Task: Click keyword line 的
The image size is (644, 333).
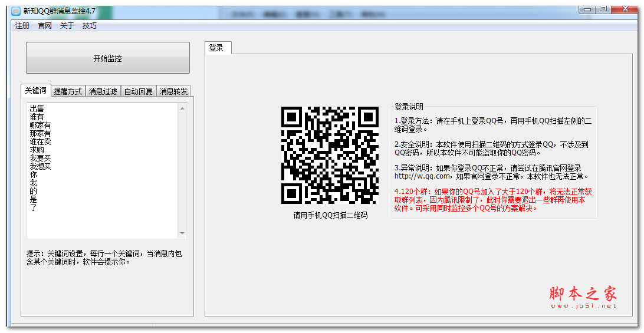Action: 33,191
